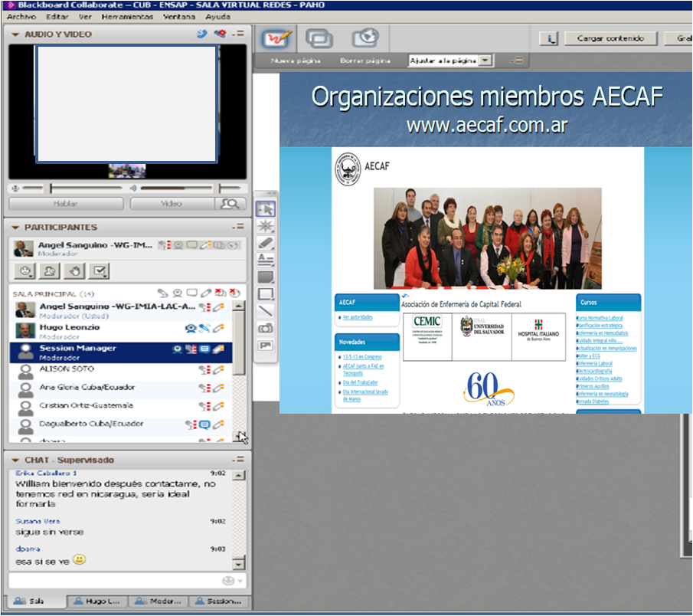
Task: Open the audio setup wizard icon
Action: pos(202,34)
